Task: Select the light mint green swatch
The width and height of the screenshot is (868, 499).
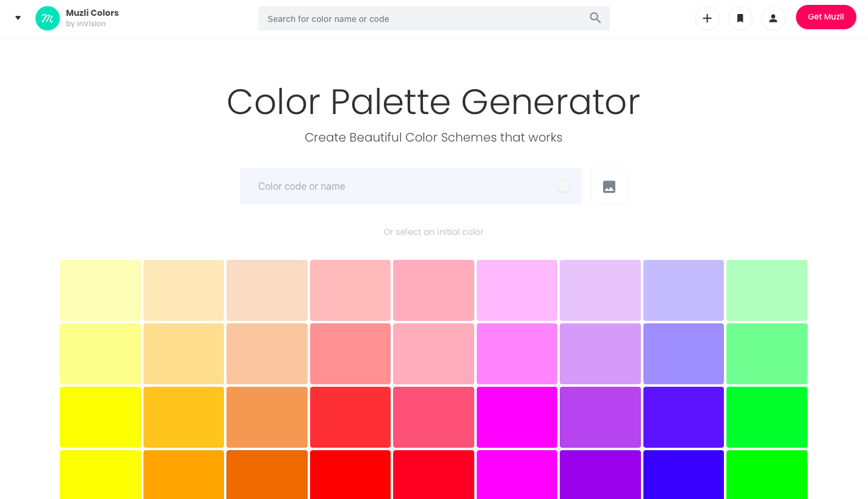Action: click(x=767, y=290)
